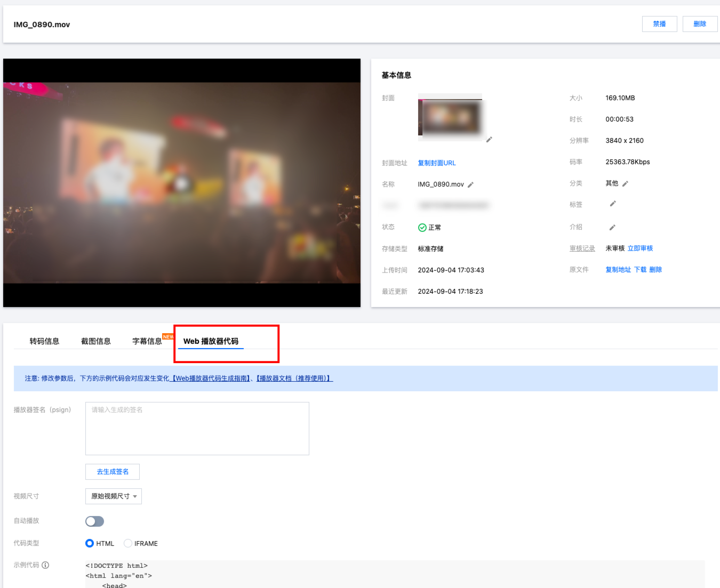Switch to the 截图信息 tab

(96, 341)
